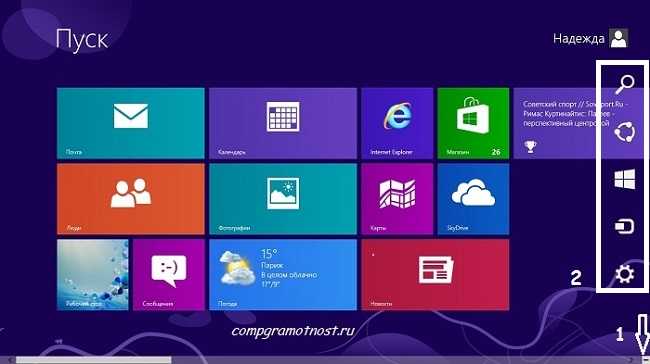Open the Sport news headline tile
The width and height of the screenshot is (650, 364).
tap(555, 123)
